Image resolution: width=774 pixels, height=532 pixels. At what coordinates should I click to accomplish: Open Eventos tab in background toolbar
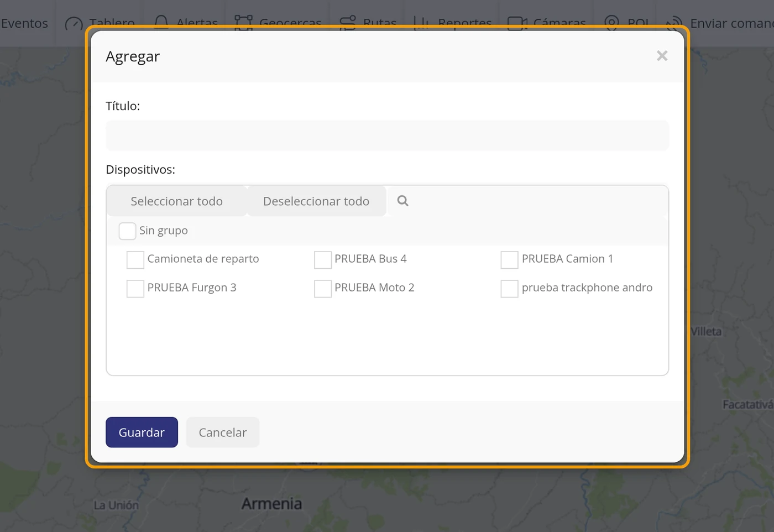click(x=24, y=23)
